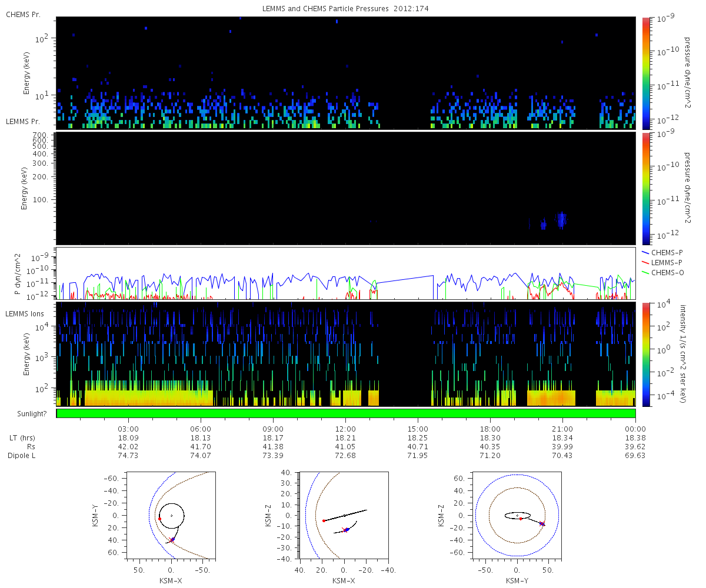The image size is (706, 588).
Task: Select the 21:00 time axis tick label
Action: pyautogui.click(x=562, y=429)
